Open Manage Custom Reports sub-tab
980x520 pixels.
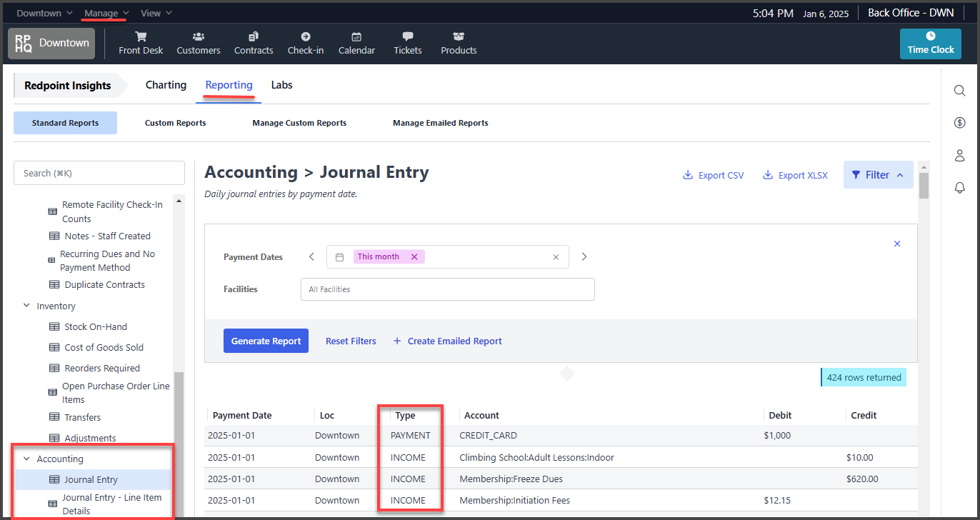pos(299,123)
